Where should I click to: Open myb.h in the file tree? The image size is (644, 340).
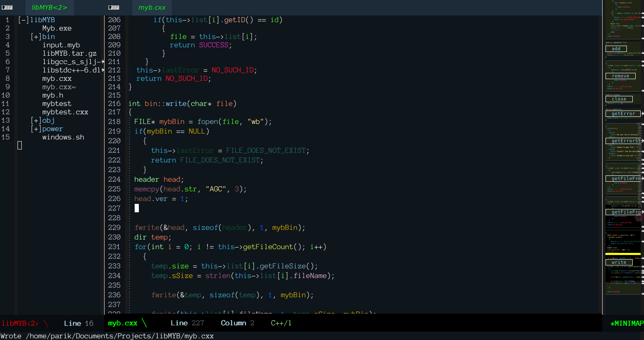[53, 95]
